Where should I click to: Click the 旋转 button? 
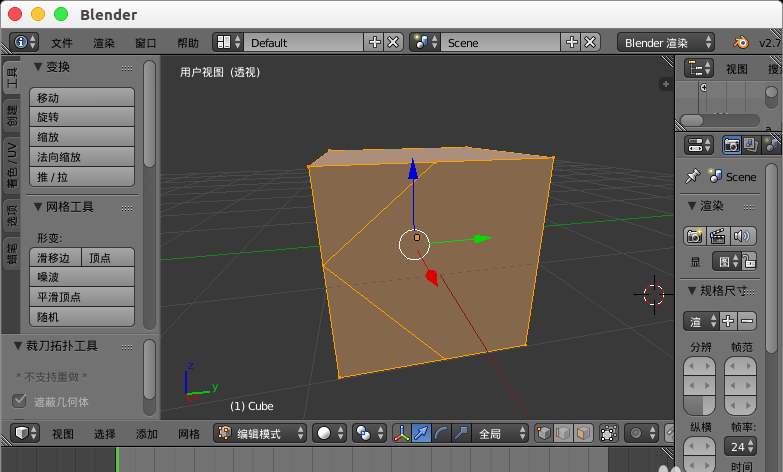point(82,117)
